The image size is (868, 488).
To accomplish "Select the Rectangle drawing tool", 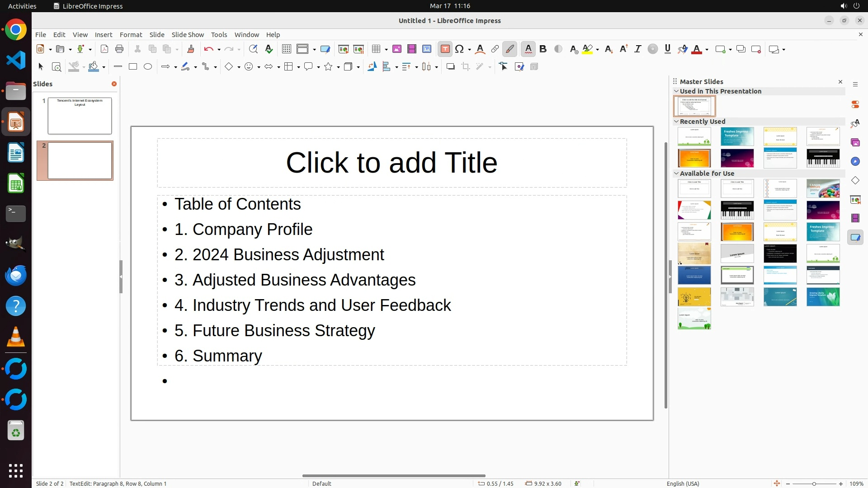I will (133, 67).
